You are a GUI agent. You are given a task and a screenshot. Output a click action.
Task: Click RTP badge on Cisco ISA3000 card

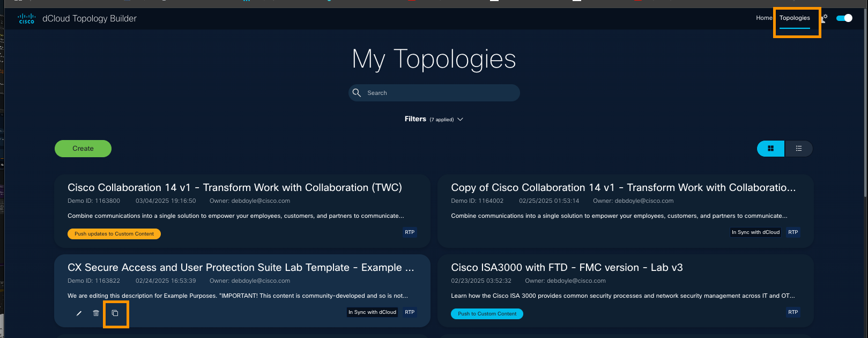793,312
